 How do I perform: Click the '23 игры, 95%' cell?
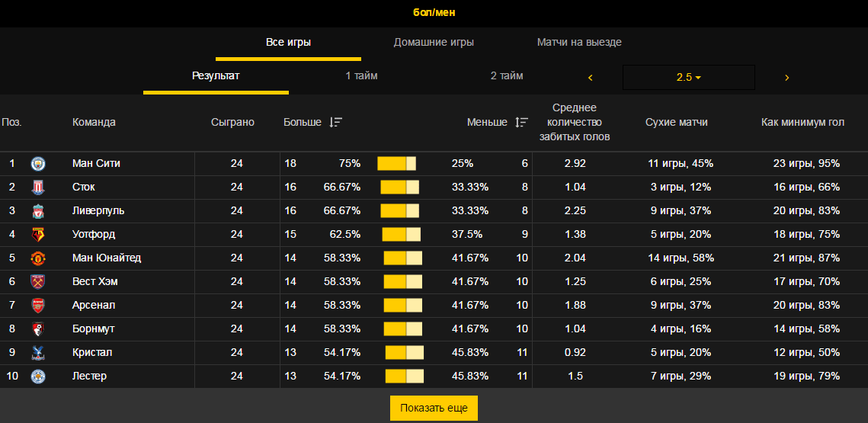click(806, 164)
